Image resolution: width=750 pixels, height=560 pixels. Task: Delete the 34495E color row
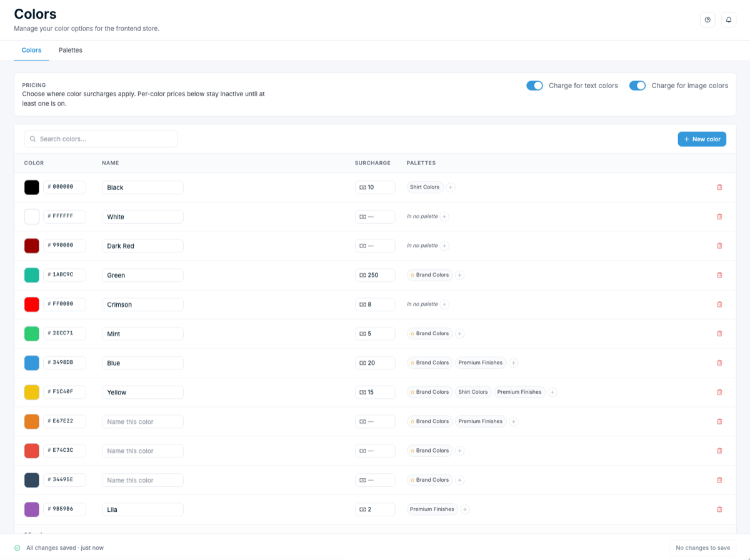point(719,480)
